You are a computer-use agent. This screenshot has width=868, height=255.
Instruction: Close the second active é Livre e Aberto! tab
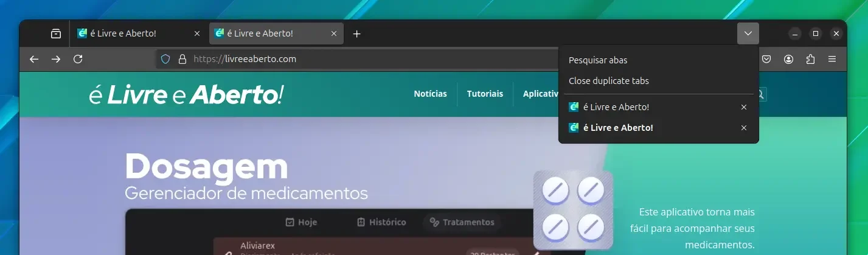(x=333, y=33)
